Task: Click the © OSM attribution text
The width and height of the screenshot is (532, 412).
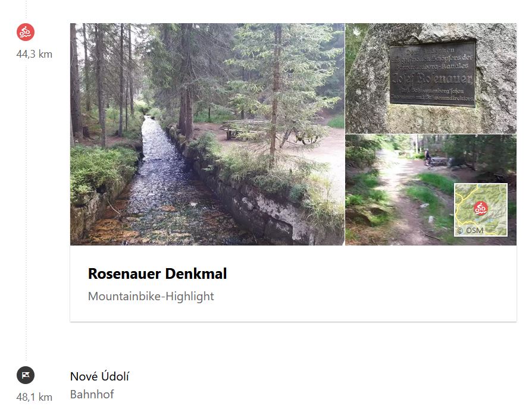Action: tap(470, 231)
